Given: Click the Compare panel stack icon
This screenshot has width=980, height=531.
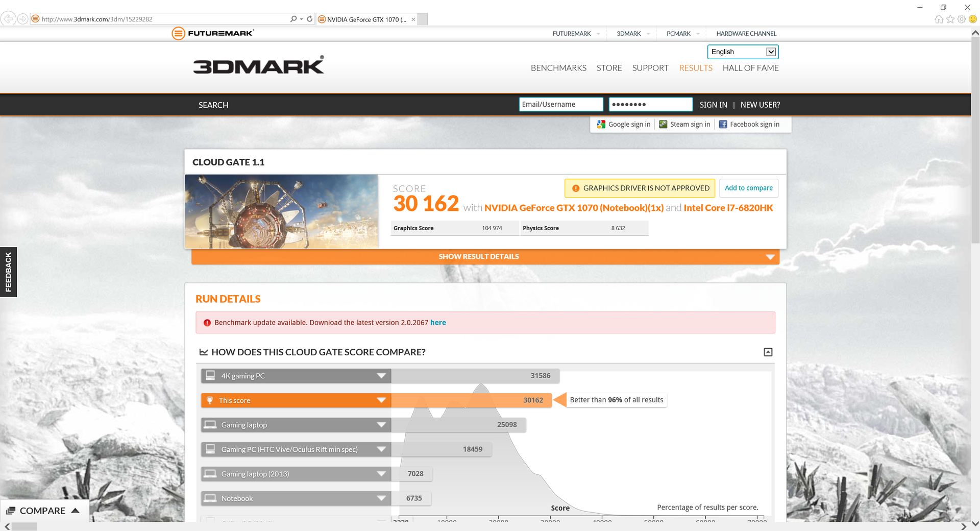Looking at the screenshot, I should tap(11, 511).
